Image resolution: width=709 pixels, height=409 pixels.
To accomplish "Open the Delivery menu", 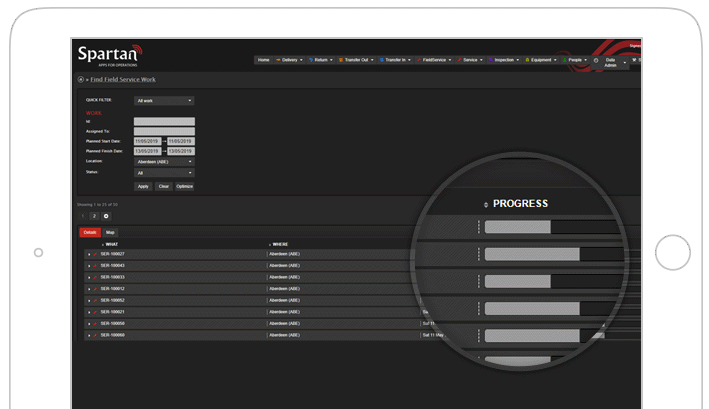I will [x=289, y=60].
